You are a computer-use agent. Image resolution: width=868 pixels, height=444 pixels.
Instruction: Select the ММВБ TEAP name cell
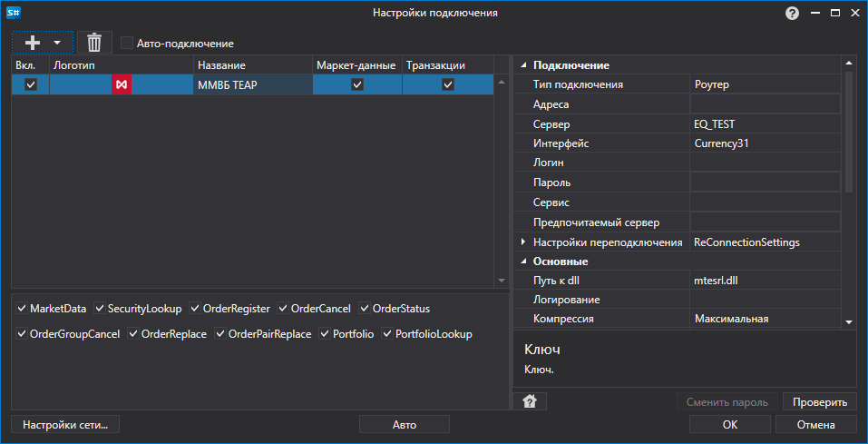click(253, 84)
